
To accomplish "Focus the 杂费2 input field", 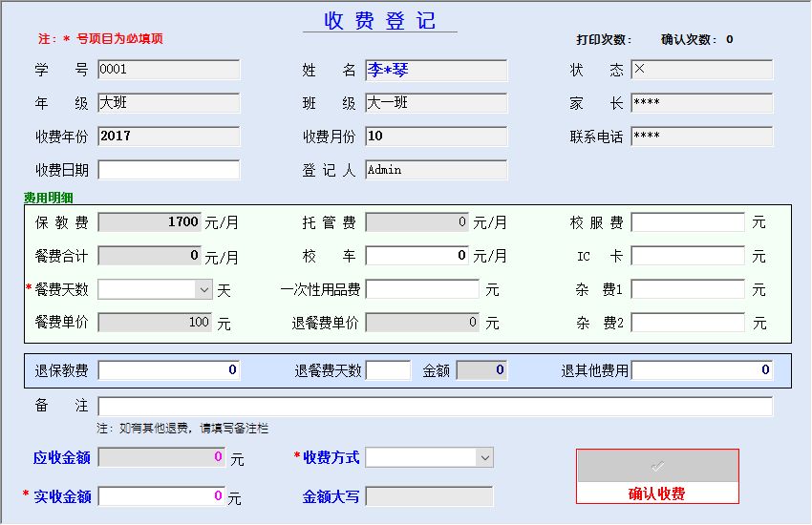I will [688, 323].
